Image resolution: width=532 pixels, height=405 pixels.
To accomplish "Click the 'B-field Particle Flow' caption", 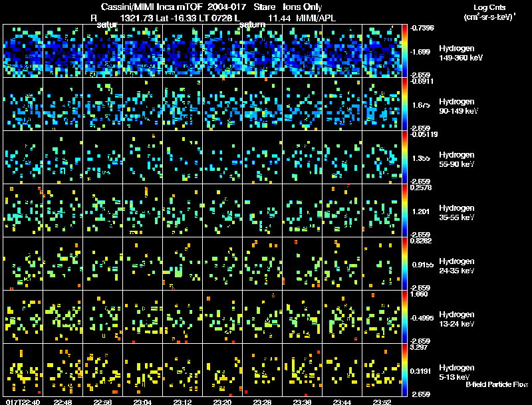I will click(x=497, y=384).
